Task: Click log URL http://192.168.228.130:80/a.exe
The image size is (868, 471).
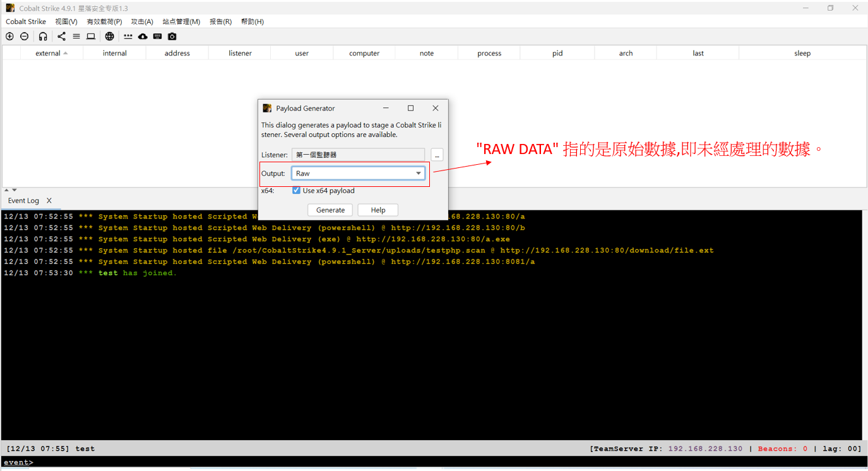Action: point(433,239)
